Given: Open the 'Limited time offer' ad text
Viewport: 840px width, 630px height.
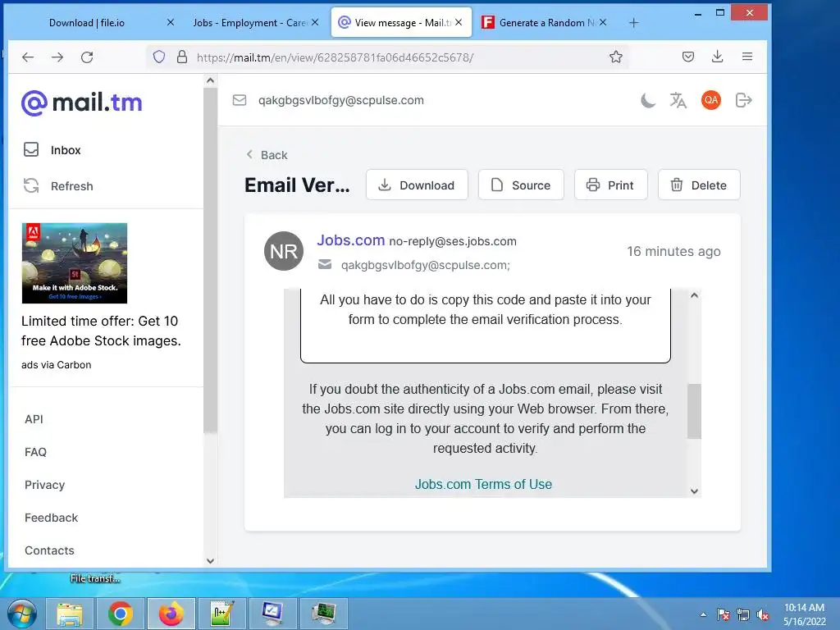Looking at the screenshot, I should [x=101, y=331].
